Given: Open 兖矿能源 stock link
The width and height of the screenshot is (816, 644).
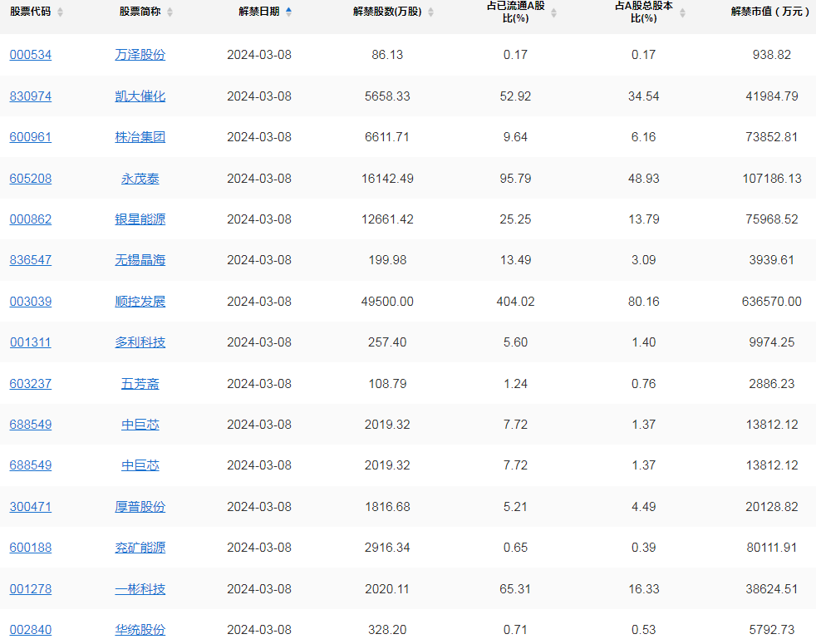Looking at the screenshot, I should point(140,547).
